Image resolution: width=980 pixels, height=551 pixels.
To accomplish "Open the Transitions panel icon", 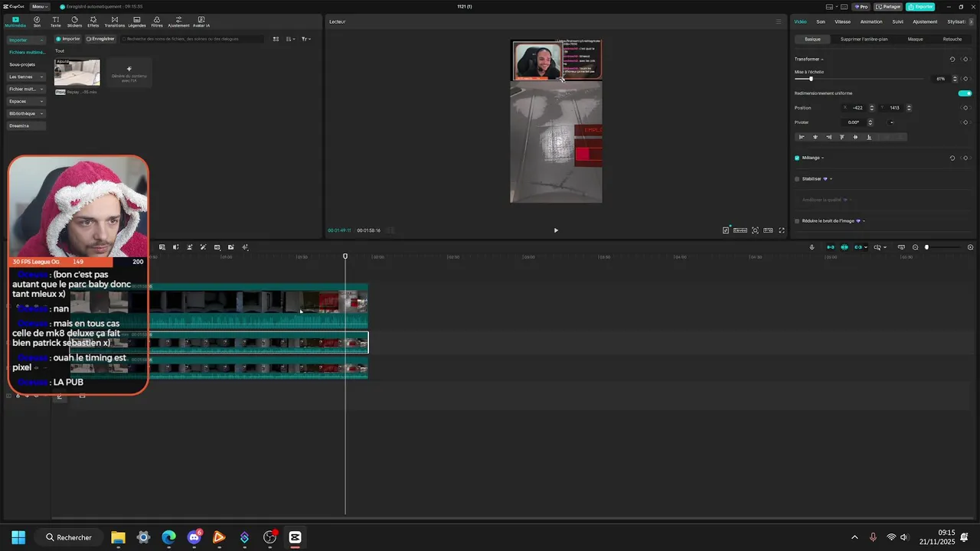I will point(115,21).
